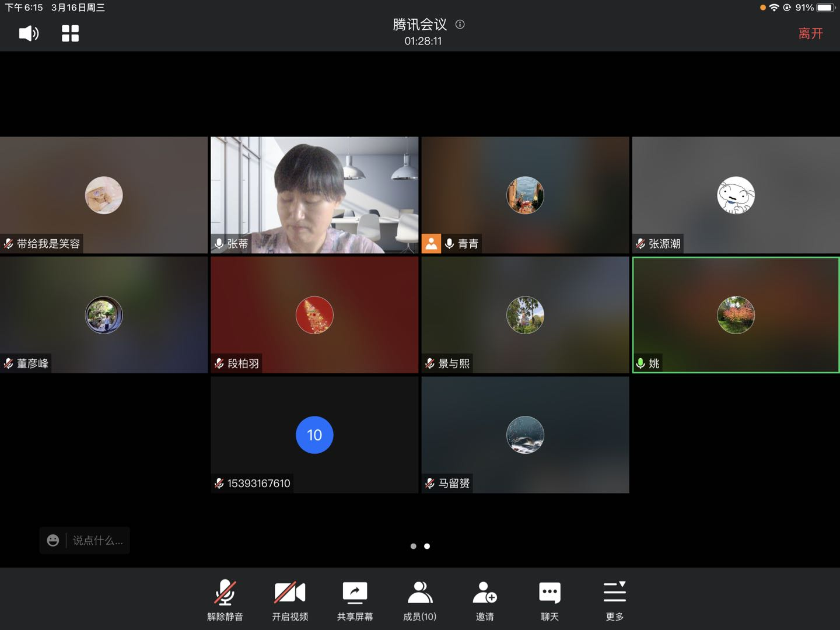The width and height of the screenshot is (840, 630).
Task: Tap the Wi-Fi icon in status bar
Action: 774,8
